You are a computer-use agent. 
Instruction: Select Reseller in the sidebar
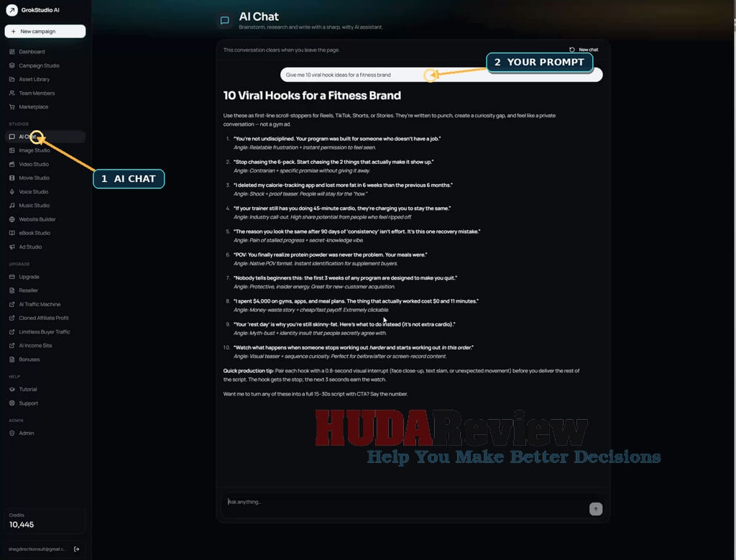45,290
